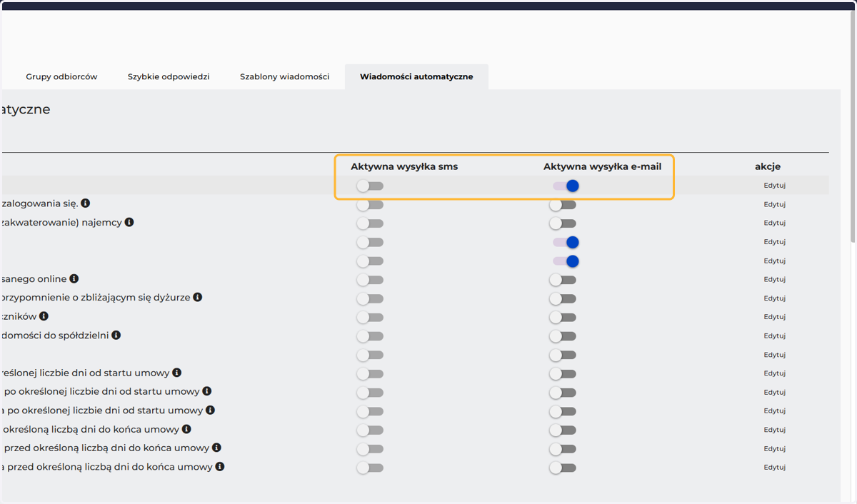Click info icon on last 'do końca umowy' row
This screenshot has height=504, width=857.
pyautogui.click(x=220, y=466)
